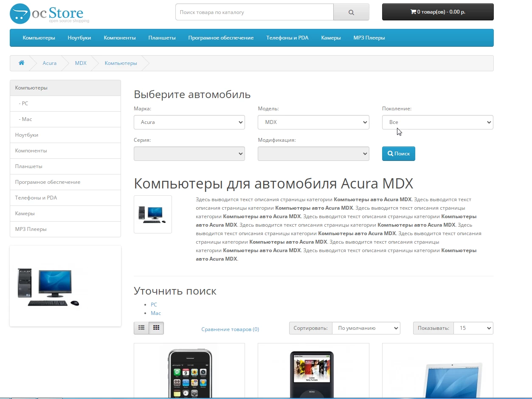532x399 pixels.
Task: Open Компьютеры in the top navigation bar
Action: coord(39,38)
